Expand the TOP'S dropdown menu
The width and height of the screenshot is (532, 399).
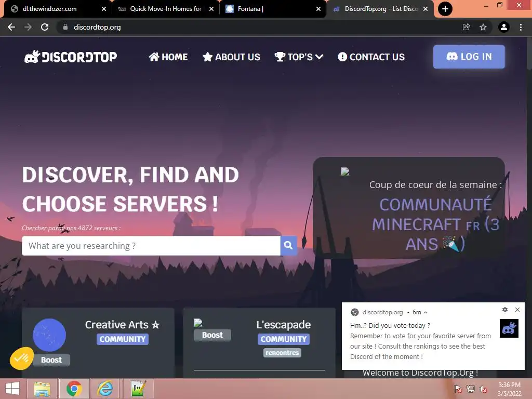coord(299,57)
